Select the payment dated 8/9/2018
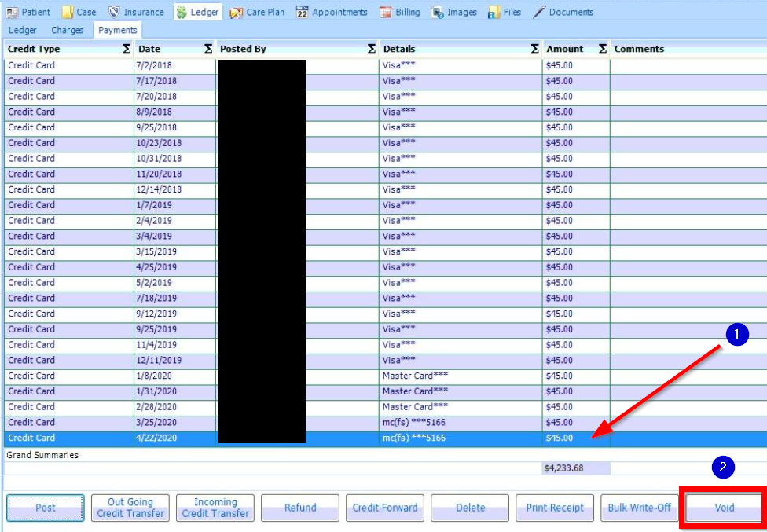Screen dimensions: 767x532 click(385, 112)
